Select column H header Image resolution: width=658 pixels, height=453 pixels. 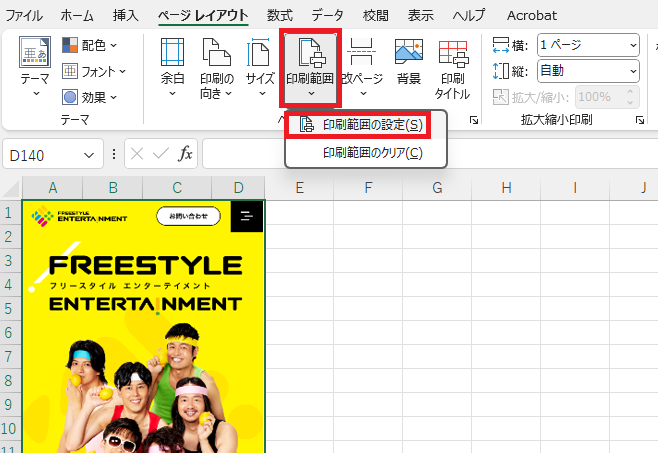506,188
